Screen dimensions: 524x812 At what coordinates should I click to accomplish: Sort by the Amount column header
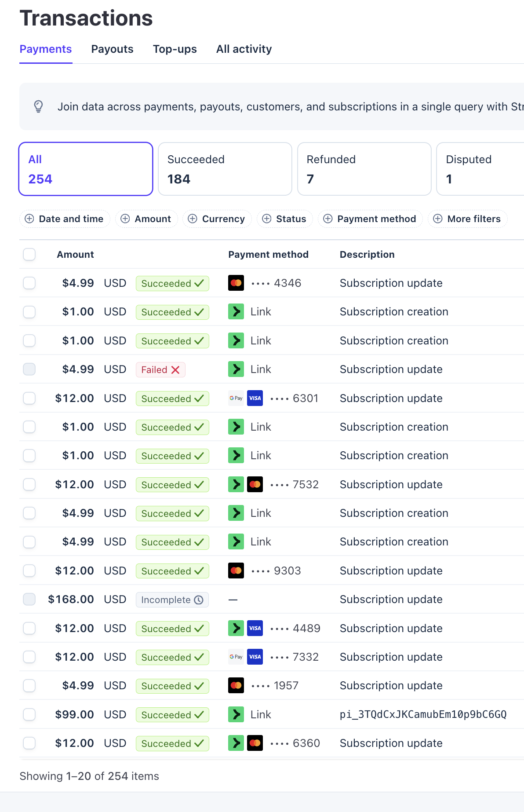pos(75,254)
